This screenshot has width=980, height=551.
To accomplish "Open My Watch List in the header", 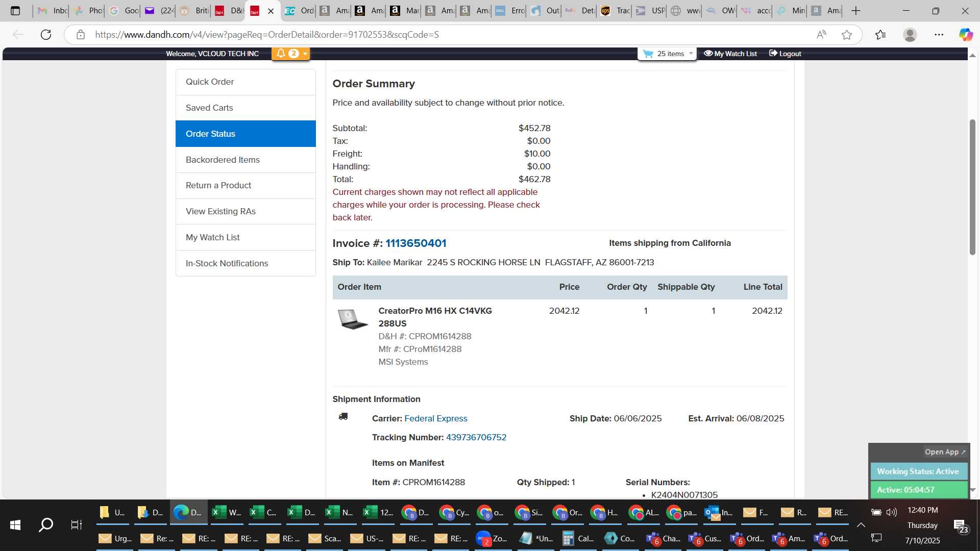I will [x=730, y=54].
